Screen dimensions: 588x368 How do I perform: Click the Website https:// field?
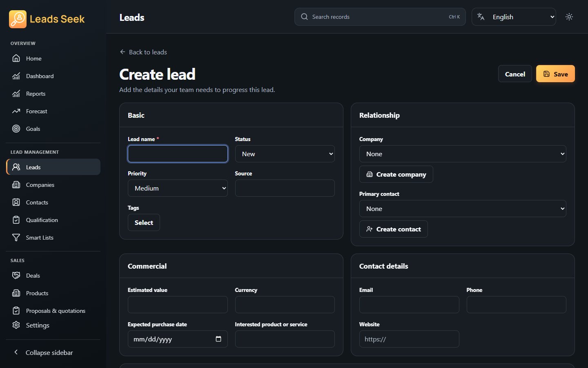pyautogui.click(x=409, y=339)
